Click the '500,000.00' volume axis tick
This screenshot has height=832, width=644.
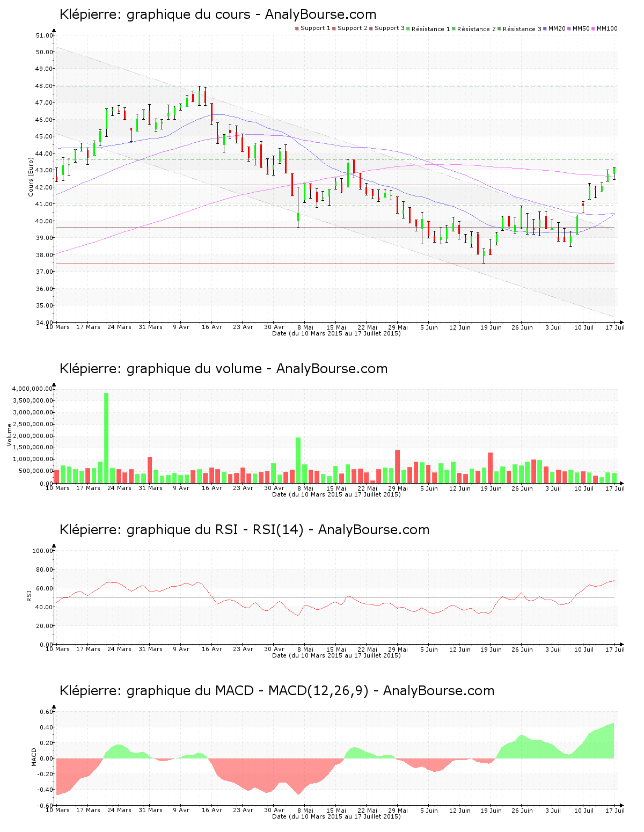click(35, 471)
